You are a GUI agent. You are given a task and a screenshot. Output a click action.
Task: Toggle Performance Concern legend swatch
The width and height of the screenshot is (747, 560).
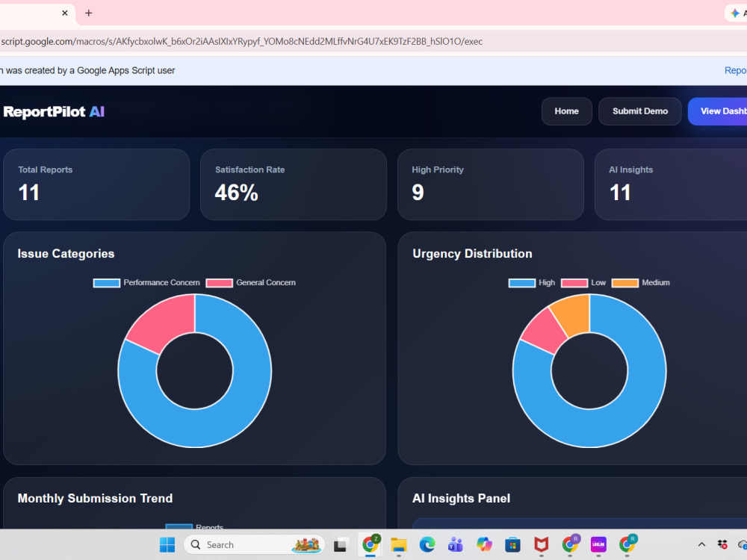click(x=106, y=283)
